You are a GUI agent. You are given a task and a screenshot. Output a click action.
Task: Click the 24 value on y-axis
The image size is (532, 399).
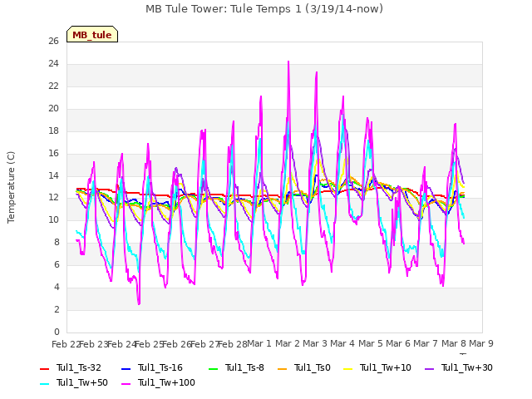click(53, 64)
